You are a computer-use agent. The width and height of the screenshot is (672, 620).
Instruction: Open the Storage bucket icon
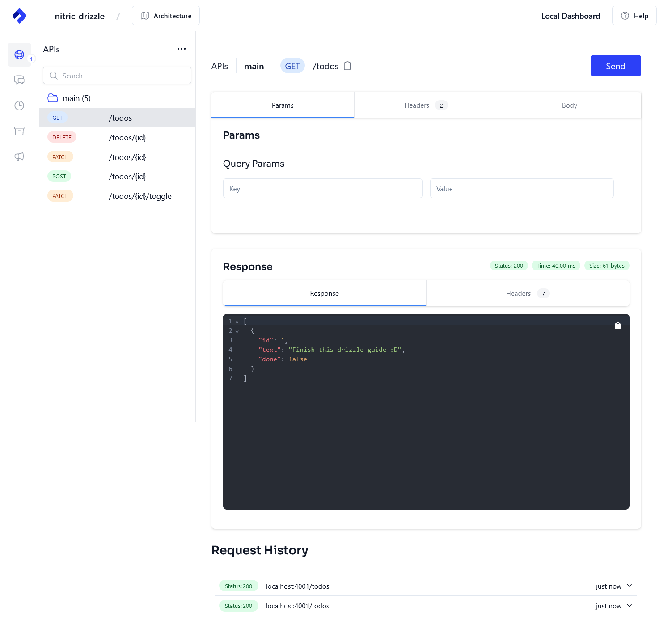point(19,131)
